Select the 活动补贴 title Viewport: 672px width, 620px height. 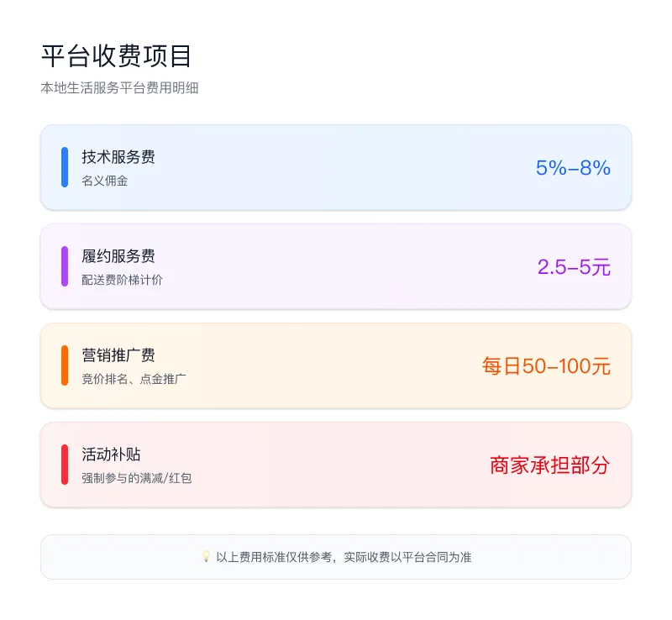click(111, 454)
